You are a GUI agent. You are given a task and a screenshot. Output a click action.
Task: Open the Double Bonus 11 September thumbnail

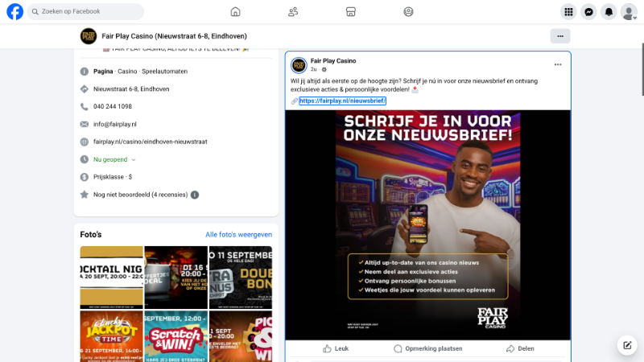[x=240, y=278]
